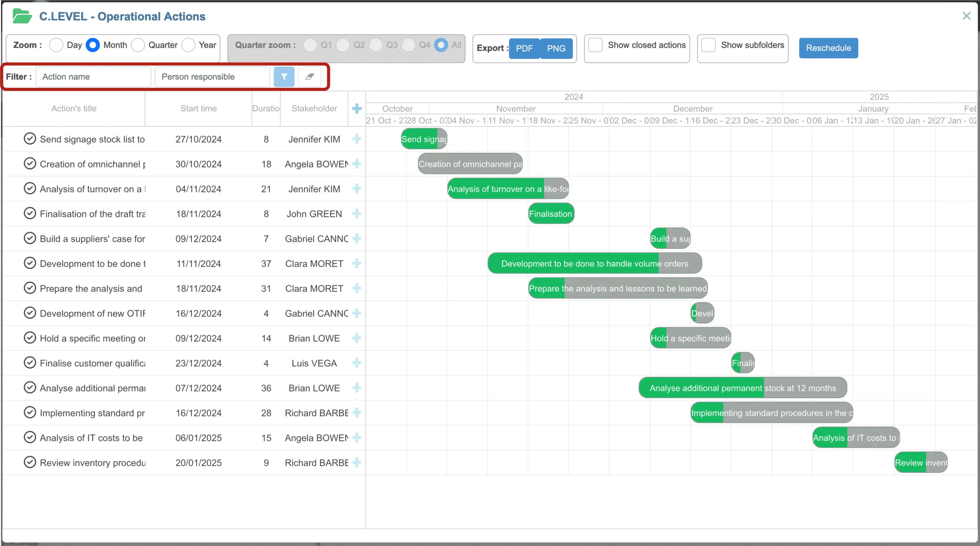The image size is (980, 546).
Task: Click plus icon on Hold a specific meeting row
Action: pos(357,338)
